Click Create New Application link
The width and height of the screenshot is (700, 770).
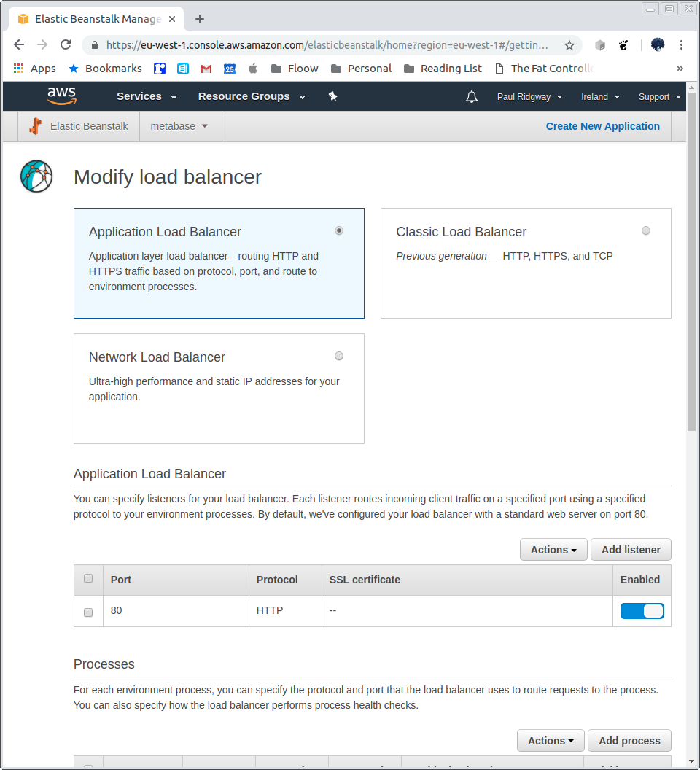603,126
